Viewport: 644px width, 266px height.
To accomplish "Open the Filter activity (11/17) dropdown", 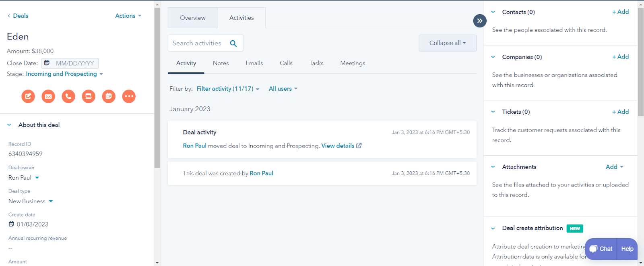I will [x=227, y=89].
